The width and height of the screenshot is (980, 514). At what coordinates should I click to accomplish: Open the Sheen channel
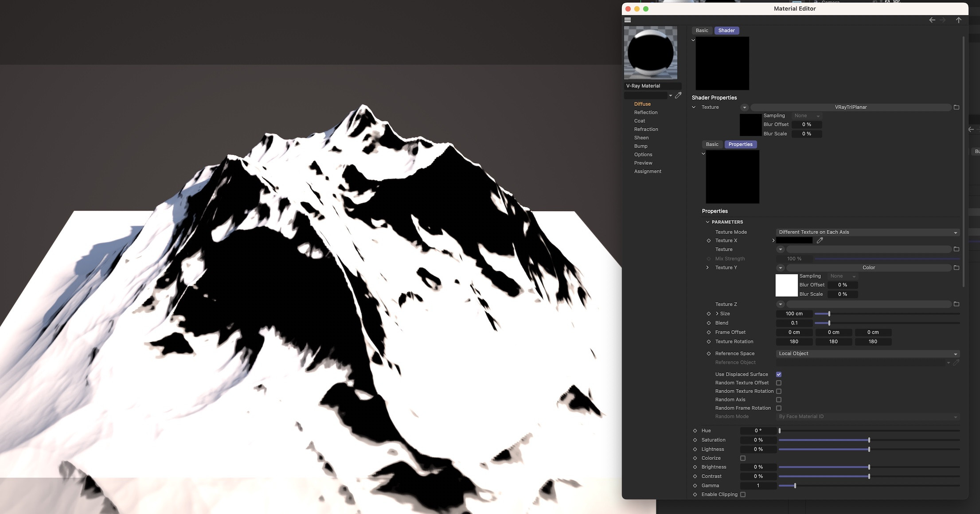coord(641,138)
